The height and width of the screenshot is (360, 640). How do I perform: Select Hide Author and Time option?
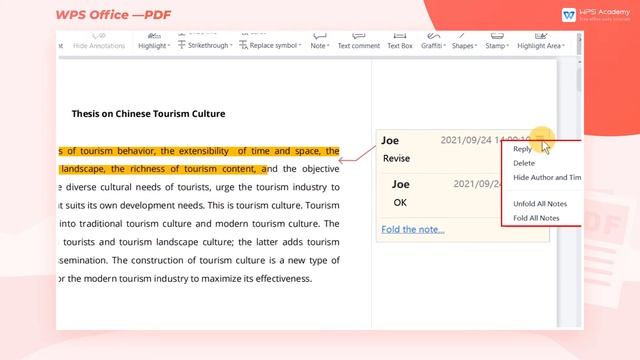pyautogui.click(x=547, y=178)
